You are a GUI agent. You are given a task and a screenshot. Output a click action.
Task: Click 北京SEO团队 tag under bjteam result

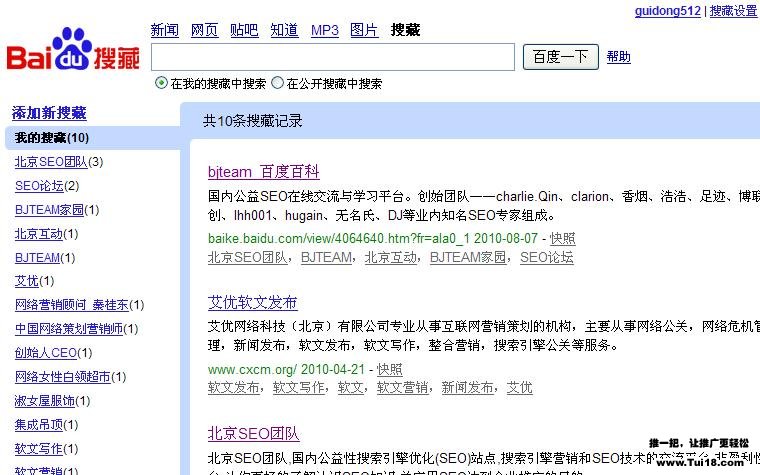pos(248,257)
